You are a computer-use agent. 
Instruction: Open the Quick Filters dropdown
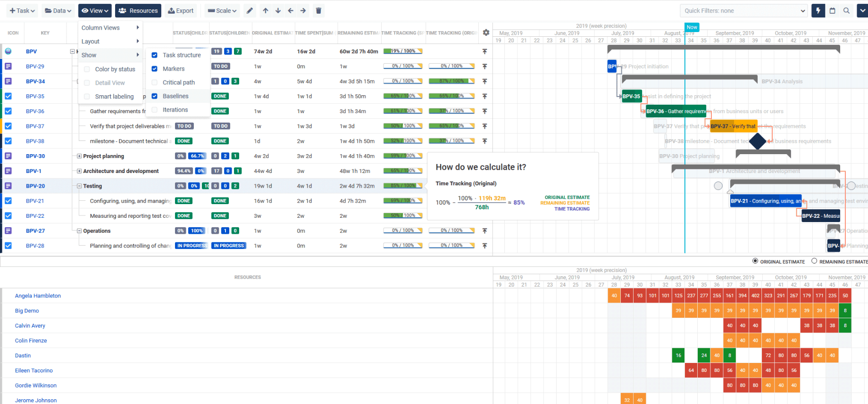[x=743, y=11]
